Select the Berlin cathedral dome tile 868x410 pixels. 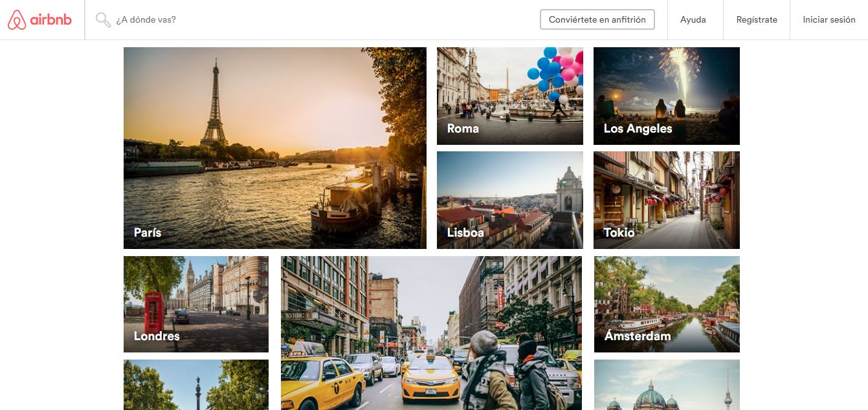(x=666, y=385)
